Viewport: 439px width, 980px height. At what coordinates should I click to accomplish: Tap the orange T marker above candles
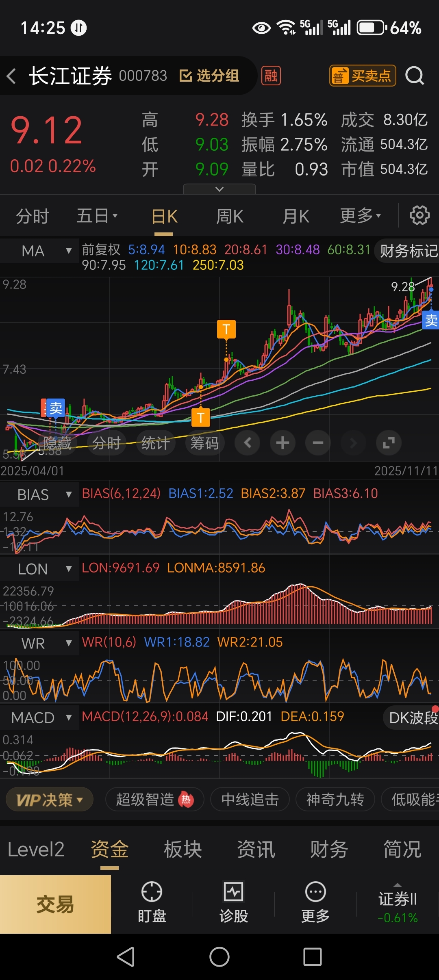[x=226, y=329]
